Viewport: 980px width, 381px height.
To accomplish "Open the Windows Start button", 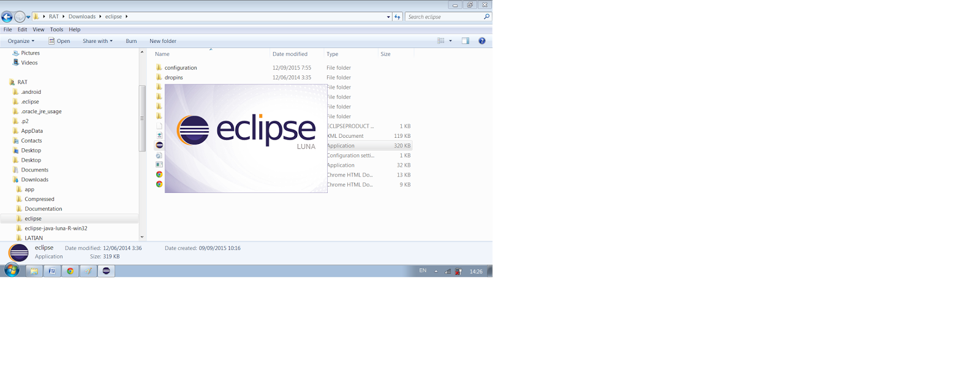I will point(12,270).
